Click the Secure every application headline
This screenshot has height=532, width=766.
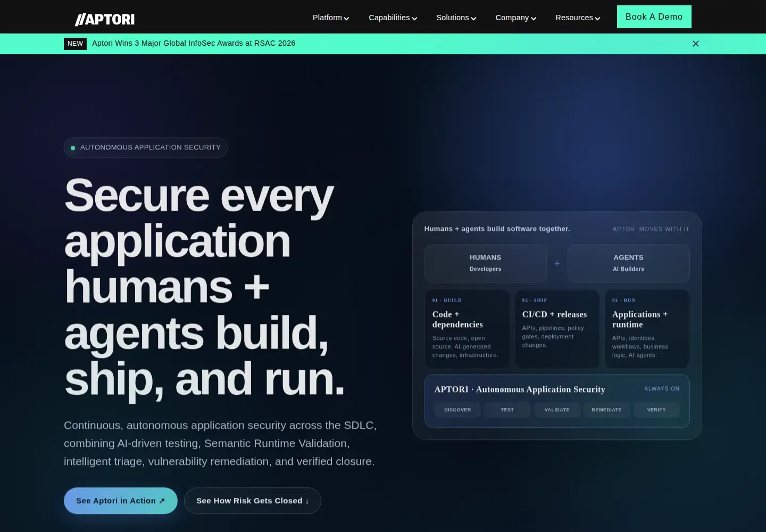tap(205, 287)
